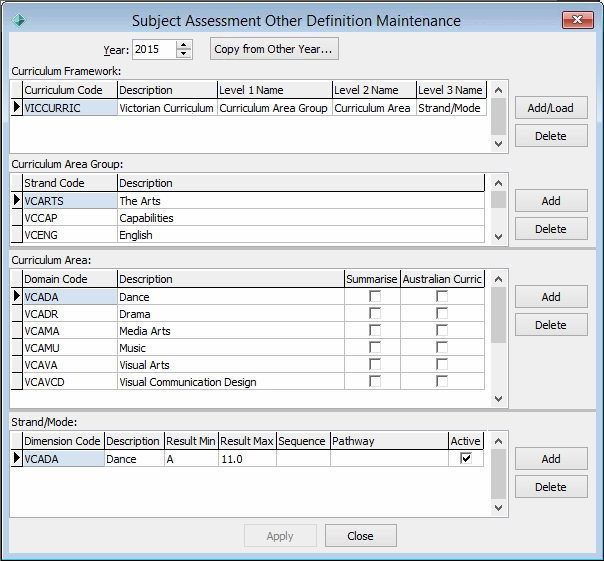The height and width of the screenshot is (561, 604).
Task: Toggle Summarise checkbox for Music
Action: (x=374, y=347)
